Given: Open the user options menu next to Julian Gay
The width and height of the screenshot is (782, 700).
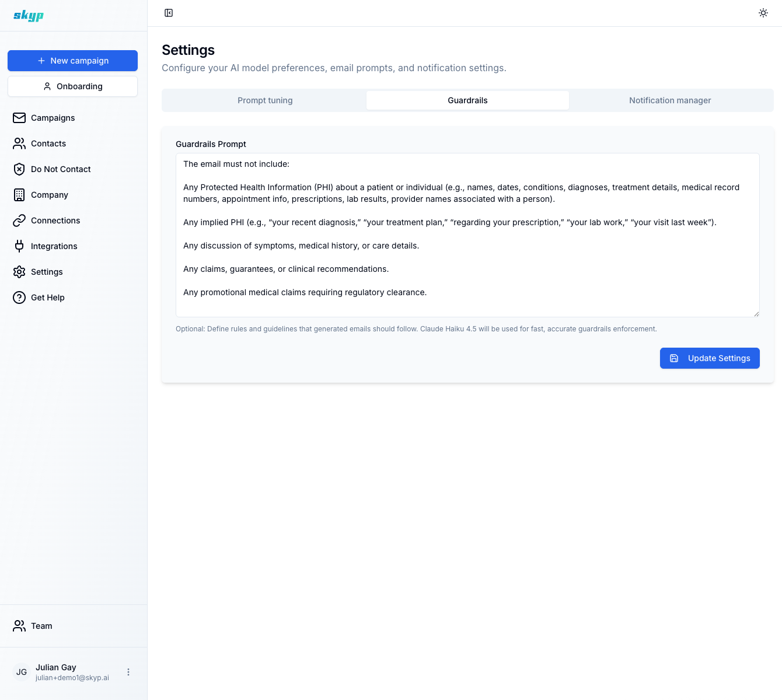Looking at the screenshot, I should pos(128,671).
